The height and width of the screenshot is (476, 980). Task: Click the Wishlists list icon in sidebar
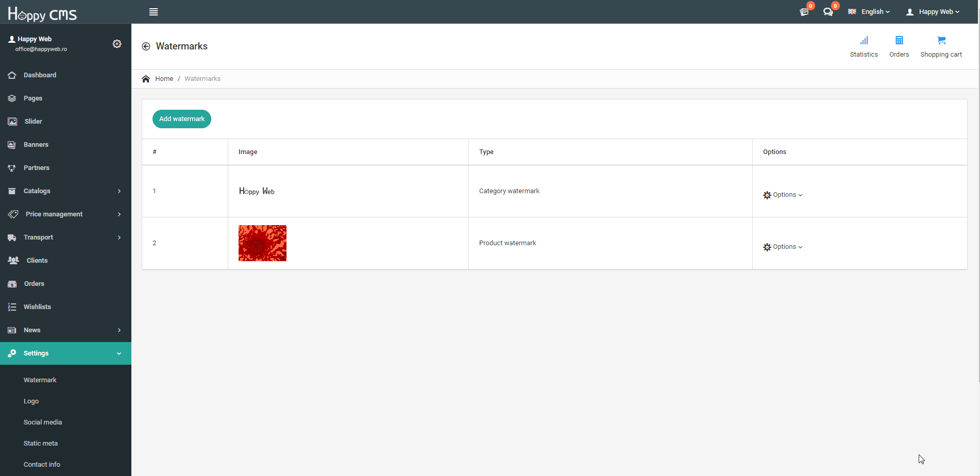click(12, 307)
